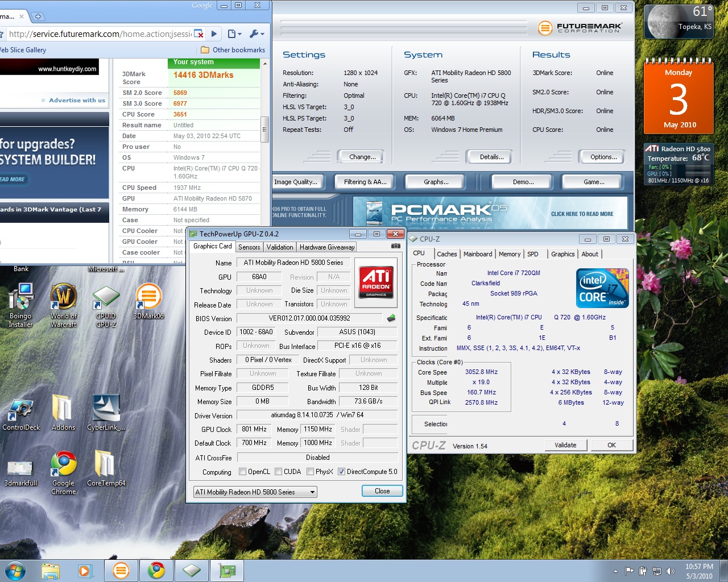Viewport: 728px width, 582px height.
Task: Open Chrome's page menu dropdown
Action: click(x=234, y=34)
